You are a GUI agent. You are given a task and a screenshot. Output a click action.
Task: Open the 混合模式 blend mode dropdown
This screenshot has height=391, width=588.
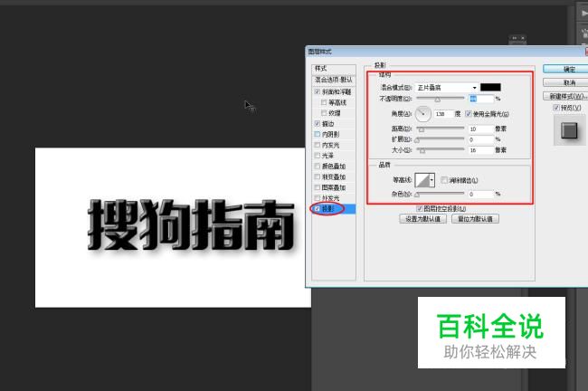[x=447, y=88]
